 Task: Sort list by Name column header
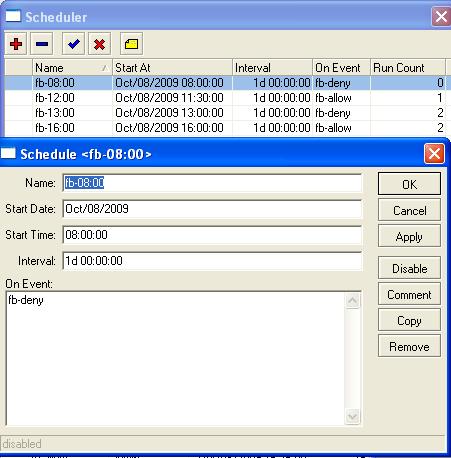72,68
